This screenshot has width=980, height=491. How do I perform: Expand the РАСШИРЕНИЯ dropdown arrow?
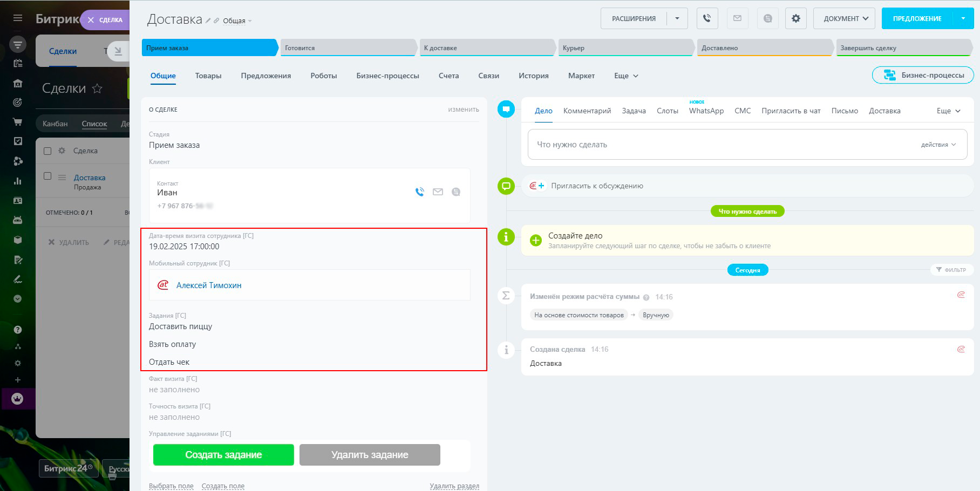click(677, 18)
